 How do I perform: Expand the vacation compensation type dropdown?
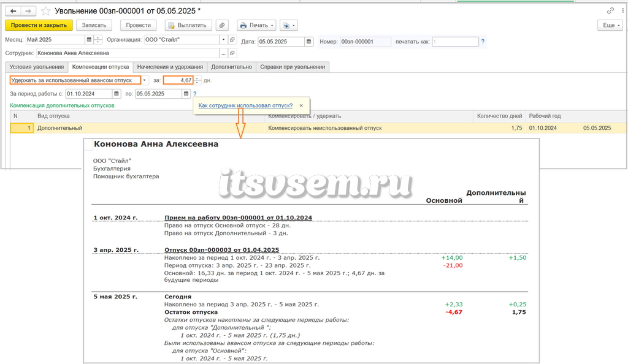coord(145,80)
